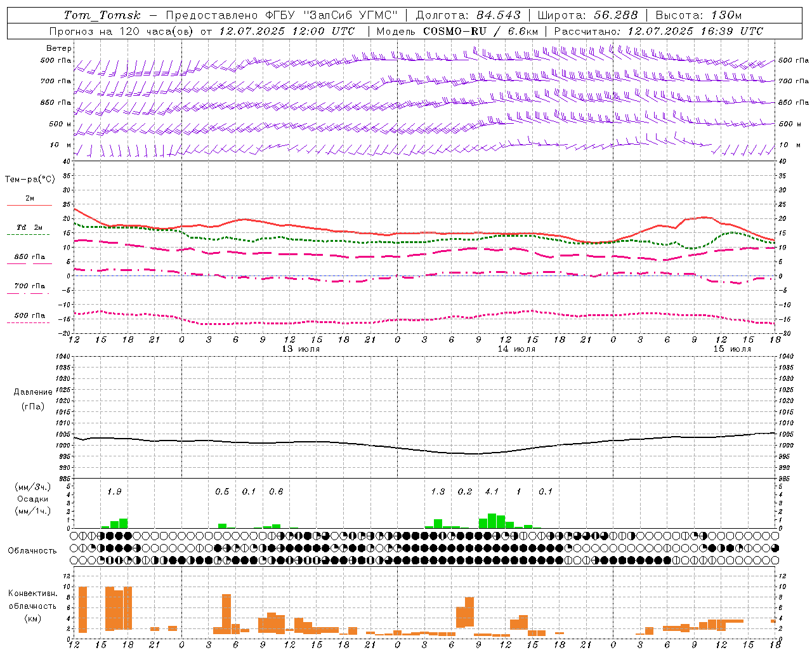Viewport: 812px width, 650px height.
Task: Click the "0.2" precipitation amount
Action: [x=465, y=491]
